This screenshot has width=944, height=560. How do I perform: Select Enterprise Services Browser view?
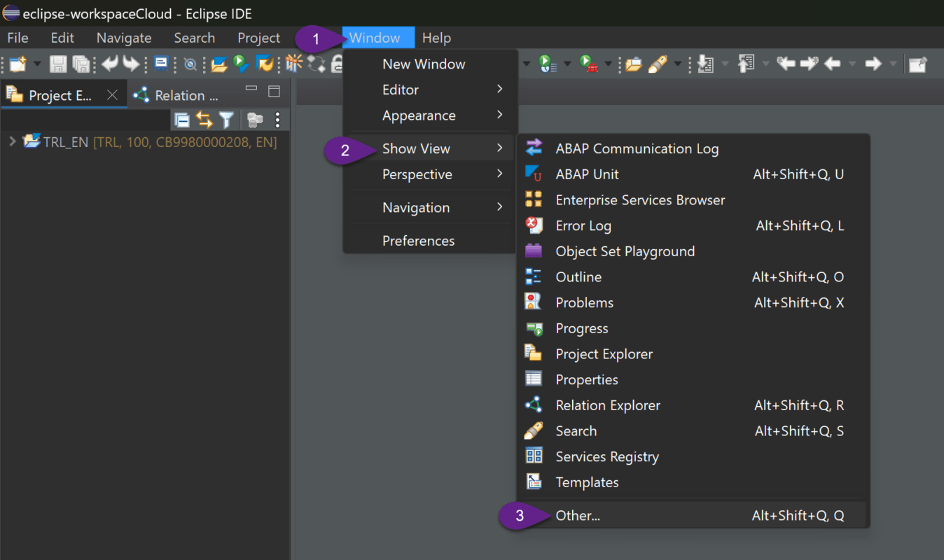(x=693, y=200)
